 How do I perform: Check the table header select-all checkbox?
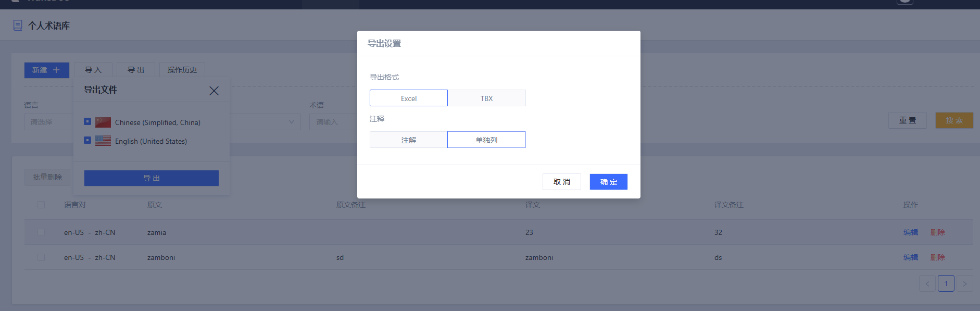tap(41, 205)
